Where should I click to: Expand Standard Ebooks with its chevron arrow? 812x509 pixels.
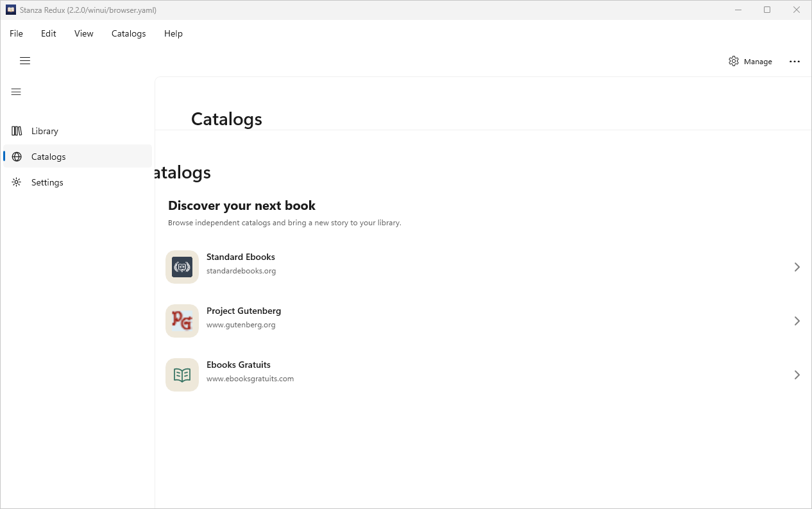coord(797,267)
